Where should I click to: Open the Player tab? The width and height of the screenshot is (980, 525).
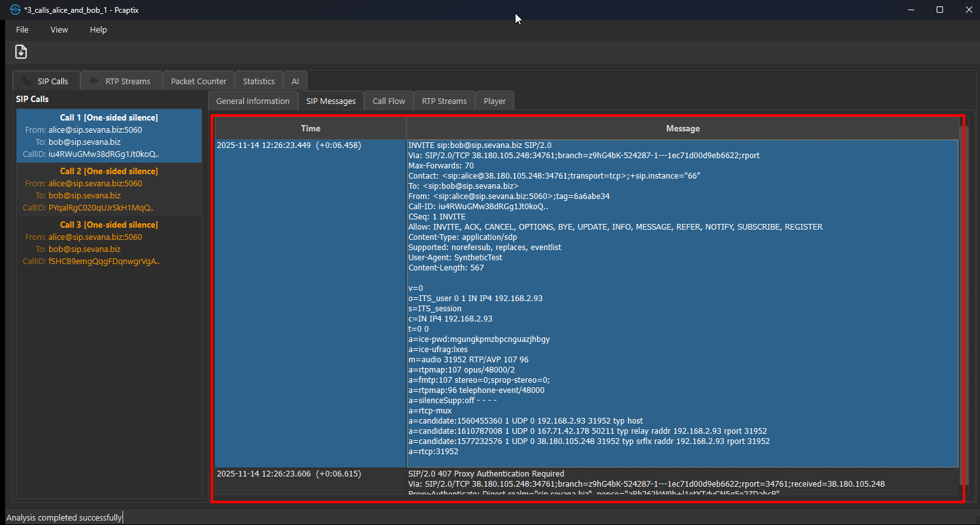point(494,101)
